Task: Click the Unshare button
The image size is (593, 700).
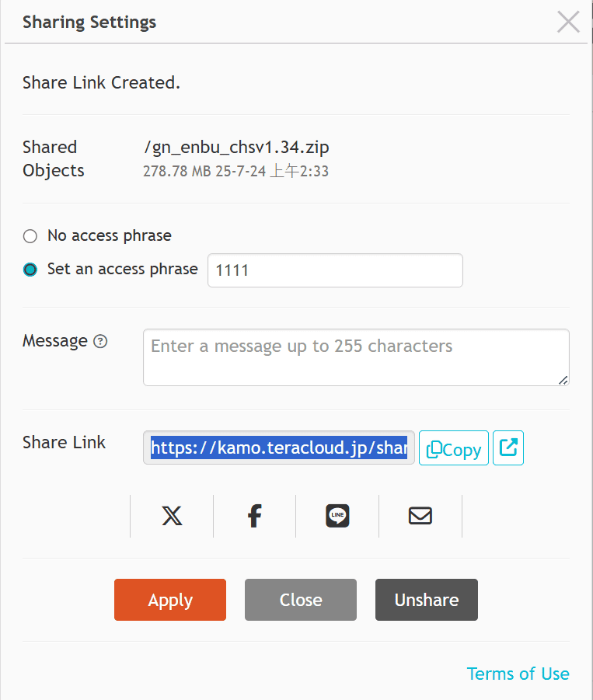Action: [x=427, y=600]
